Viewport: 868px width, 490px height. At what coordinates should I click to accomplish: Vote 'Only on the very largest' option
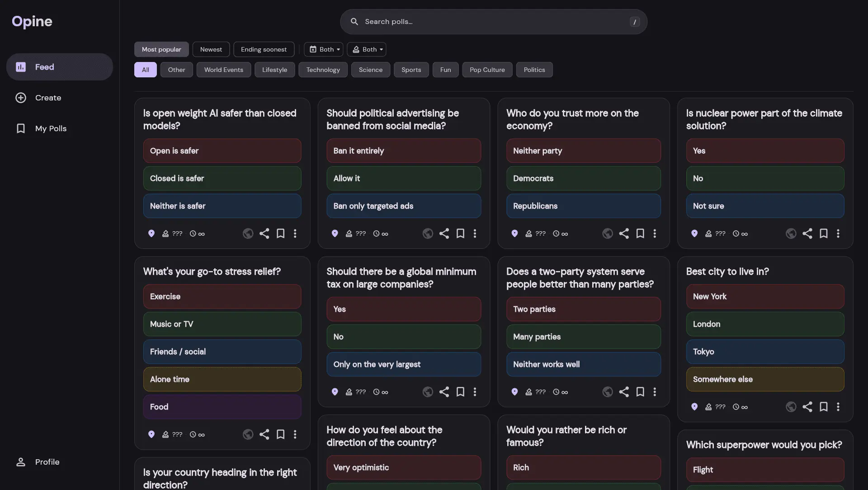[x=404, y=364]
